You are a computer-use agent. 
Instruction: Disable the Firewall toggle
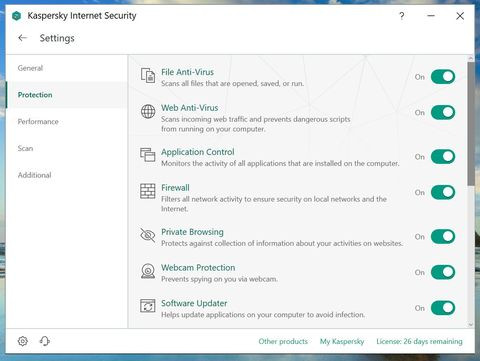[443, 192]
